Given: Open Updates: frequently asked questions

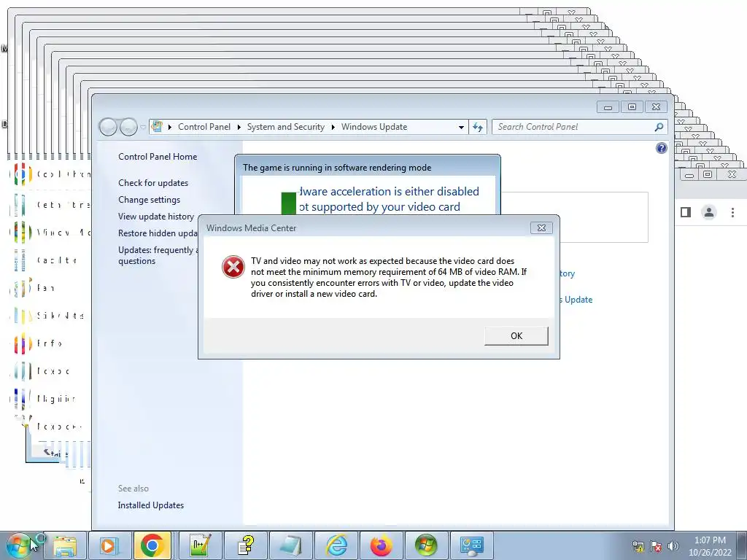Looking at the screenshot, I should [x=158, y=255].
